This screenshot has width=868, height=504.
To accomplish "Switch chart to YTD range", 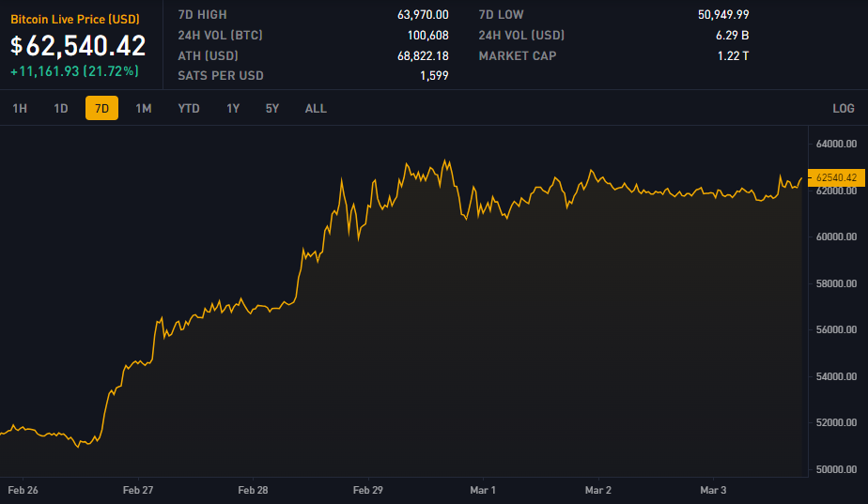I will (189, 109).
